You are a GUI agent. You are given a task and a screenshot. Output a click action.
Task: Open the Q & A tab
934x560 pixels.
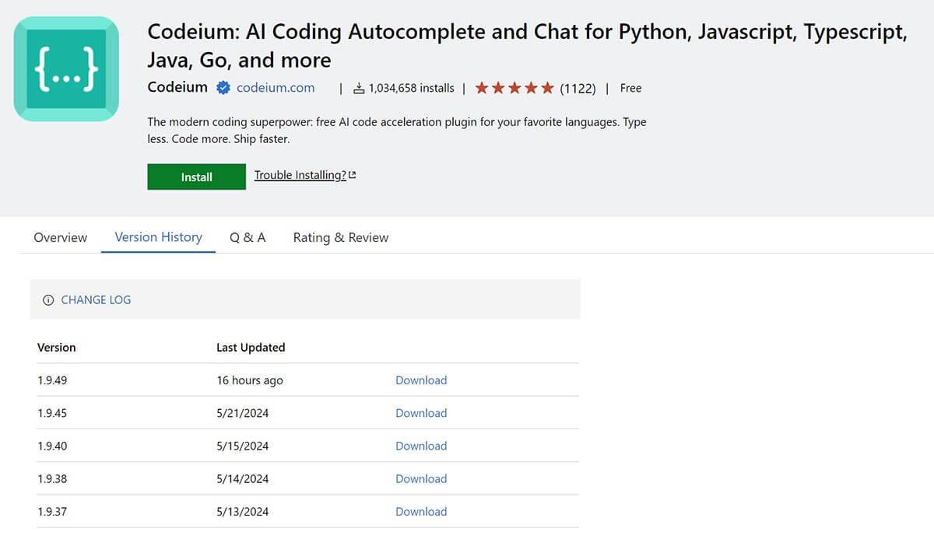pos(248,237)
